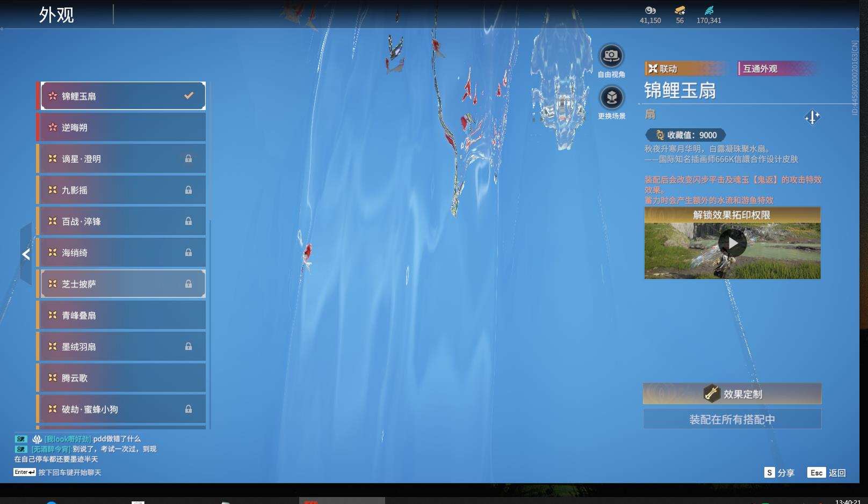Click the lock icon on 破劫·蜜蜂小狗
Viewport: 868px width, 504px height.
coord(189,409)
